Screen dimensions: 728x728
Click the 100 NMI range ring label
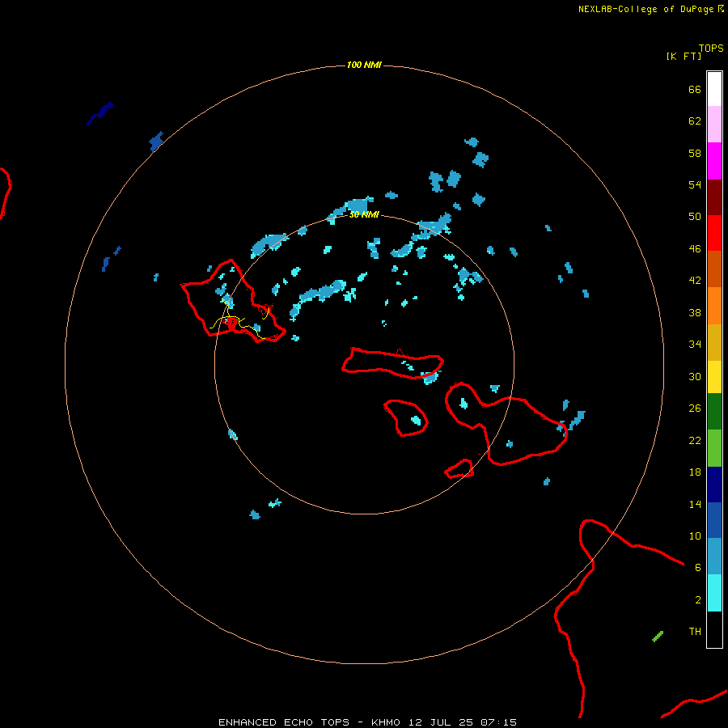point(364,65)
